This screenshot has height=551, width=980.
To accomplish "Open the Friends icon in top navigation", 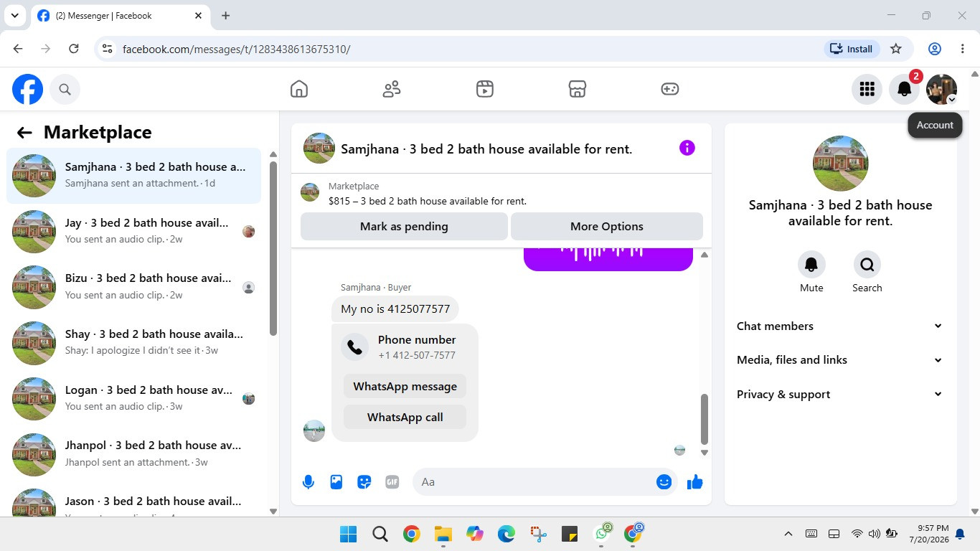I will point(392,89).
